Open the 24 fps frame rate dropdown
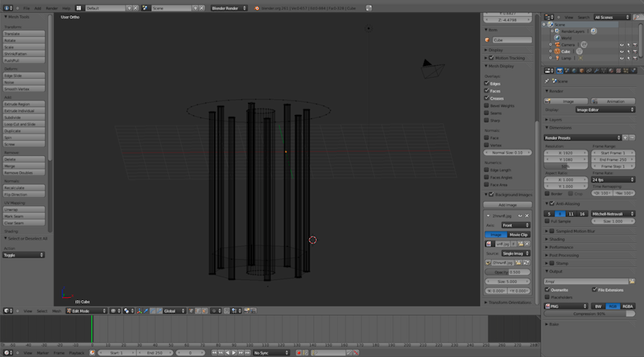This screenshot has height=357, width=644. [x=613, y=179]
